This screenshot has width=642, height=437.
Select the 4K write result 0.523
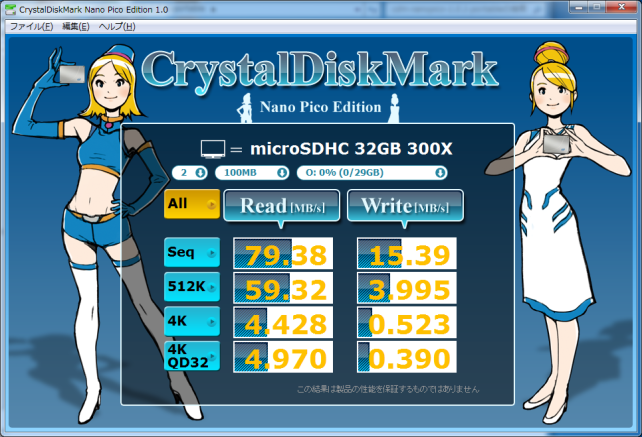point(407,322)
